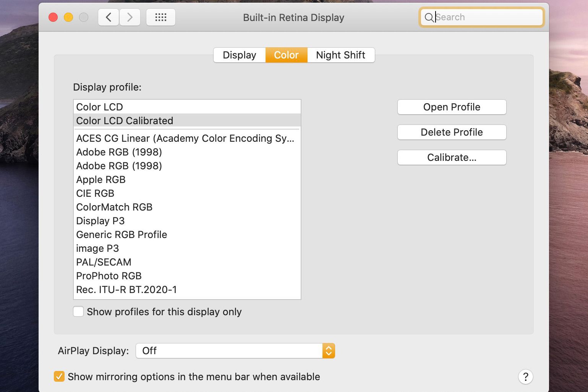Click the Open Profile button

tap(452, 107)
